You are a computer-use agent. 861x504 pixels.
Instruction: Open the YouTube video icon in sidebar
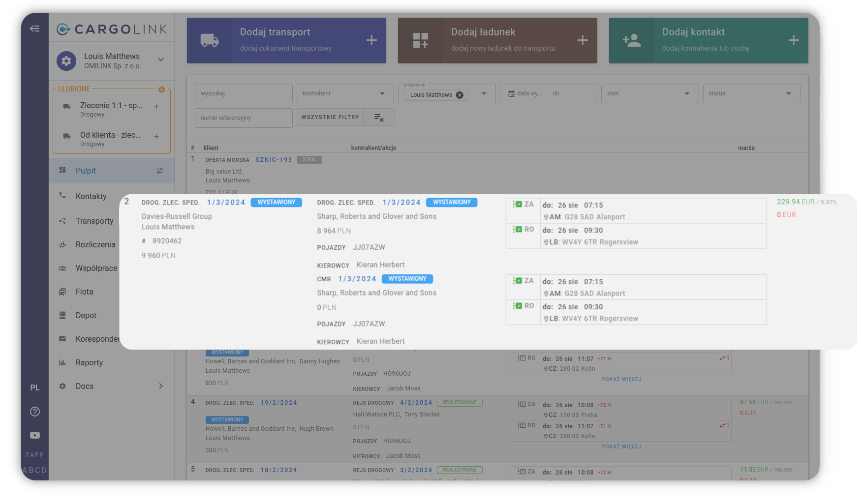(35, 435)
